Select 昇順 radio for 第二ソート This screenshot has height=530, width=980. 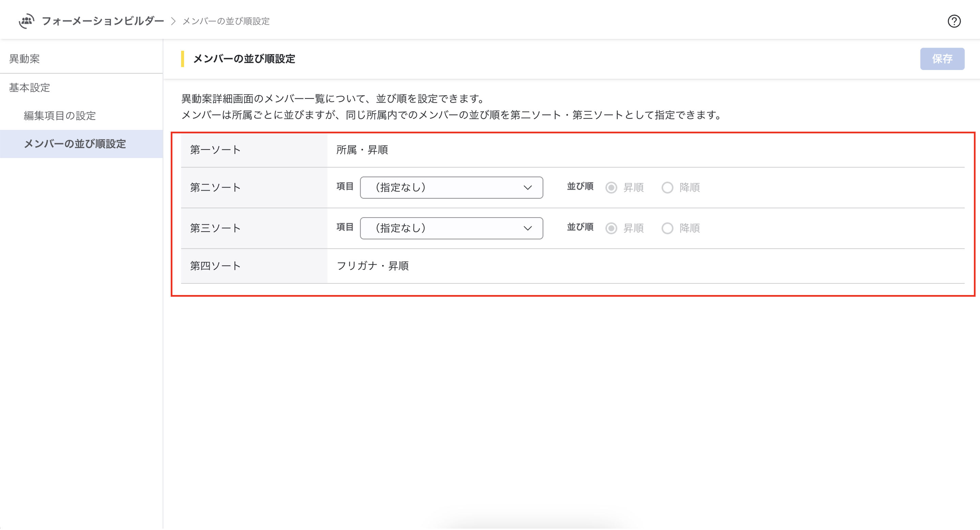tap(611, 188)
